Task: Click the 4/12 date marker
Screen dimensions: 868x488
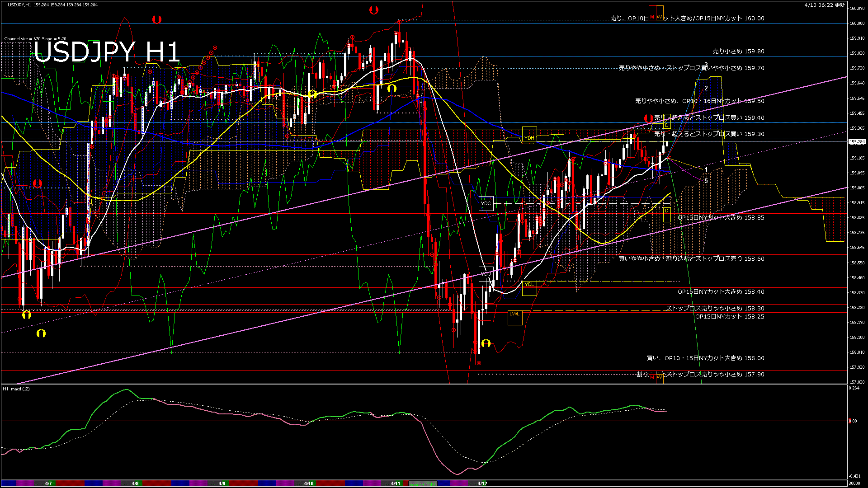Action: point(482,483)
